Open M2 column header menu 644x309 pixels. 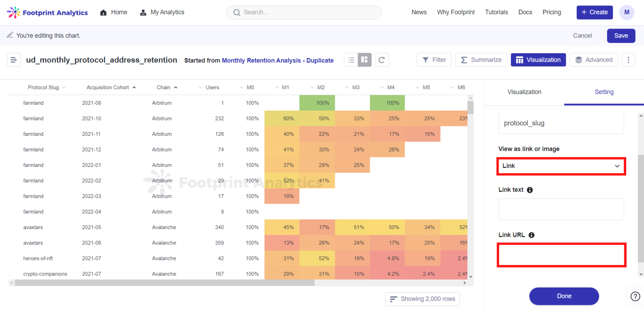[318, 87]
